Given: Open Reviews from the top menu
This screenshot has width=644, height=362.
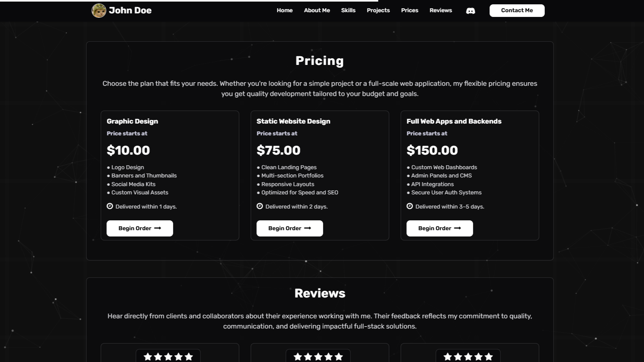Looking at the screenshot, I should point(441,11).
